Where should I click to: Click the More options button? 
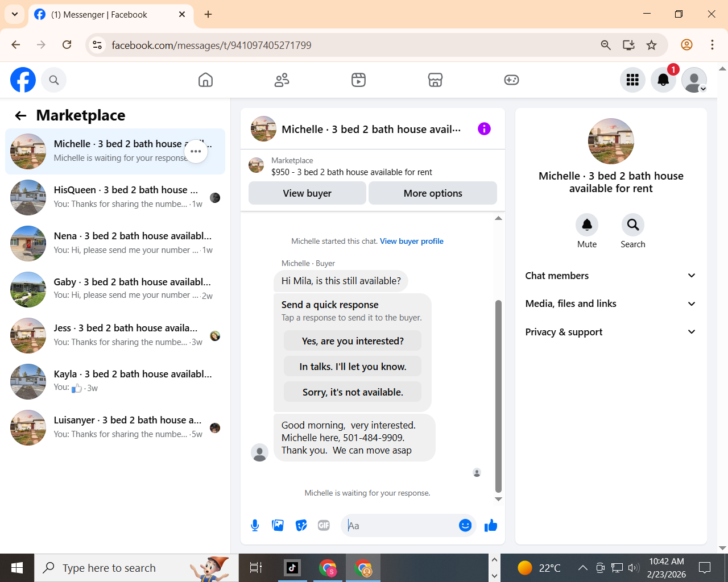pyautogui.click(x=433, y=193)
